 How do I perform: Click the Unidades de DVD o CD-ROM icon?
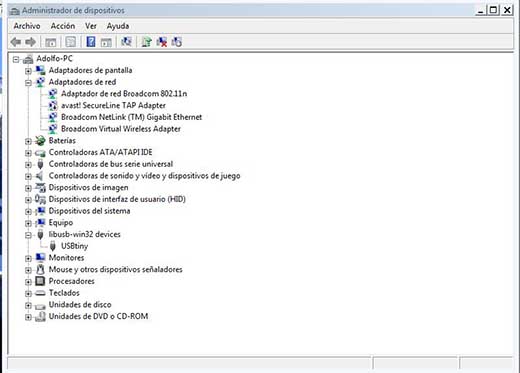coord(40,316)
